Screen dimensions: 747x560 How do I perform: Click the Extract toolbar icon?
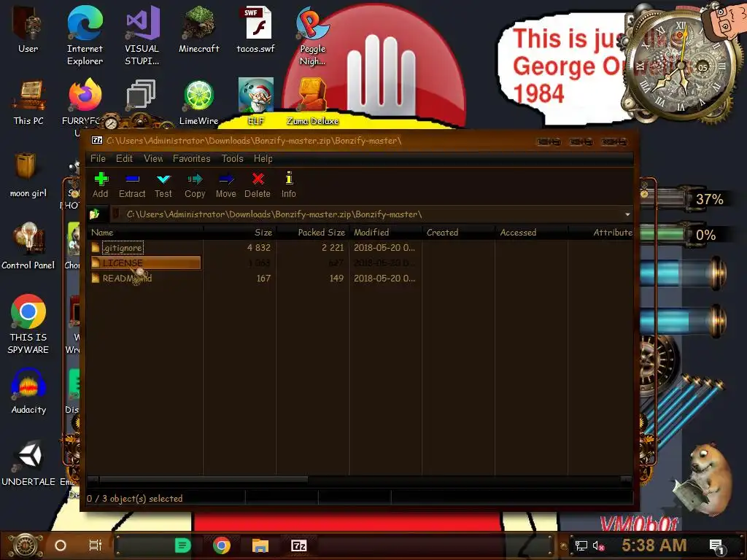(132, 184)
